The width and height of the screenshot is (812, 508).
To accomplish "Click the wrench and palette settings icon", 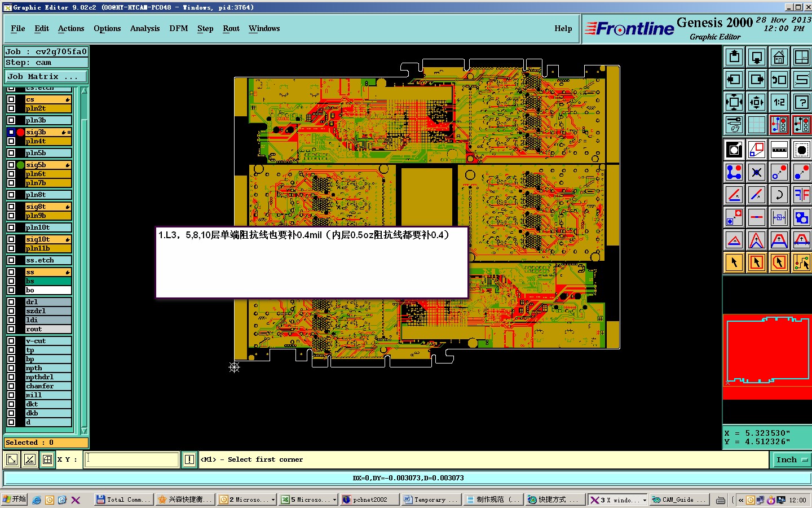I will click(734, 125).
